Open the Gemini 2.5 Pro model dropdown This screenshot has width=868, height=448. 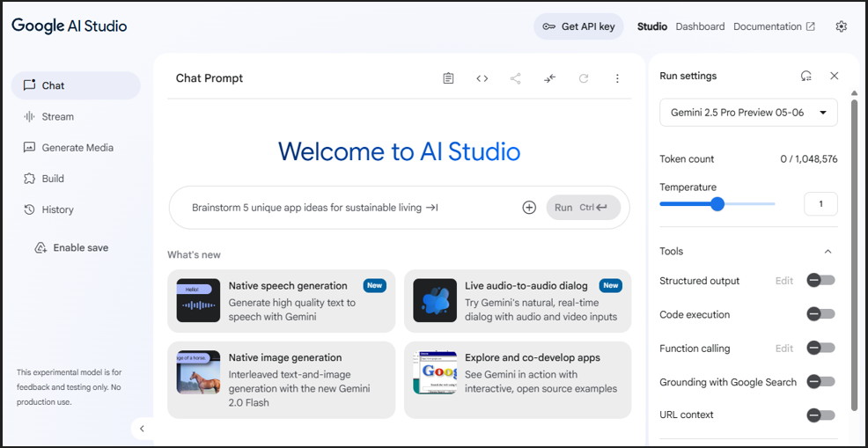pos(748,113)
